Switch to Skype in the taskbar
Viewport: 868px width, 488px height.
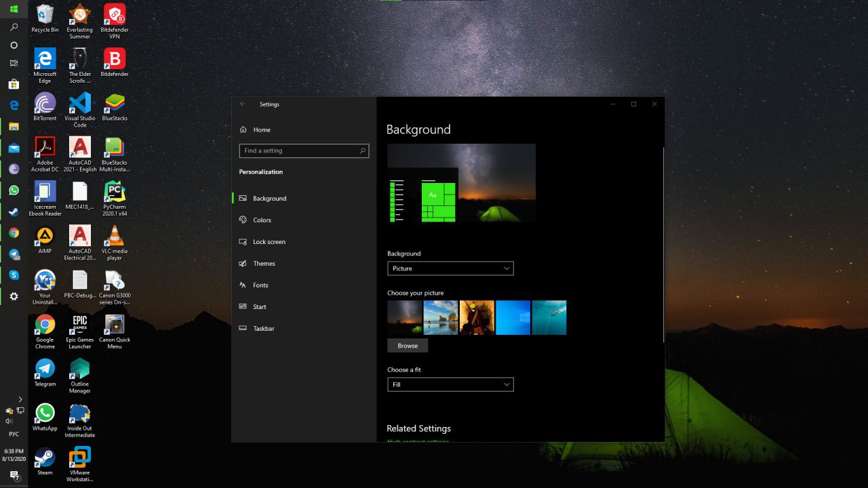[14, 275]
